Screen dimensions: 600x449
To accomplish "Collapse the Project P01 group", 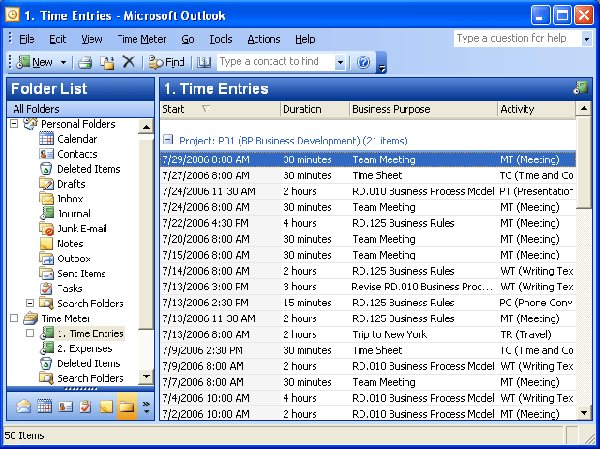I will [x=168, y=141].
